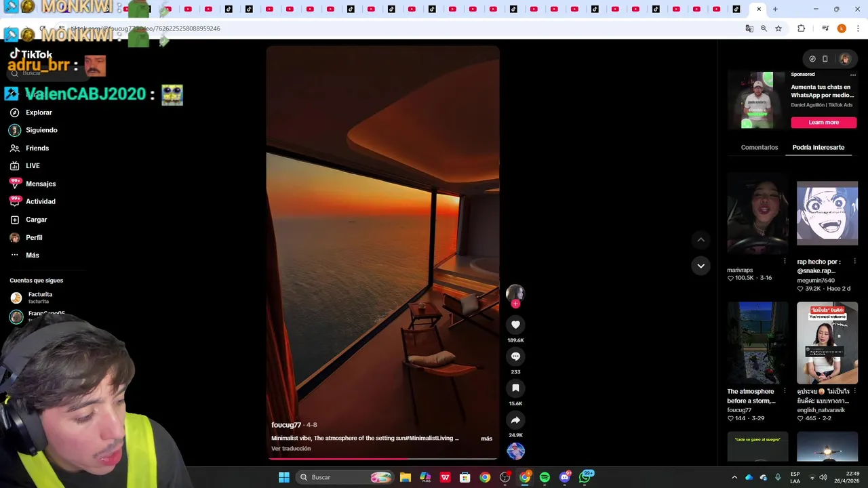Share the video using the arrow icon
Viewport: 868px width, 488px height.
(x=515, y=420)
